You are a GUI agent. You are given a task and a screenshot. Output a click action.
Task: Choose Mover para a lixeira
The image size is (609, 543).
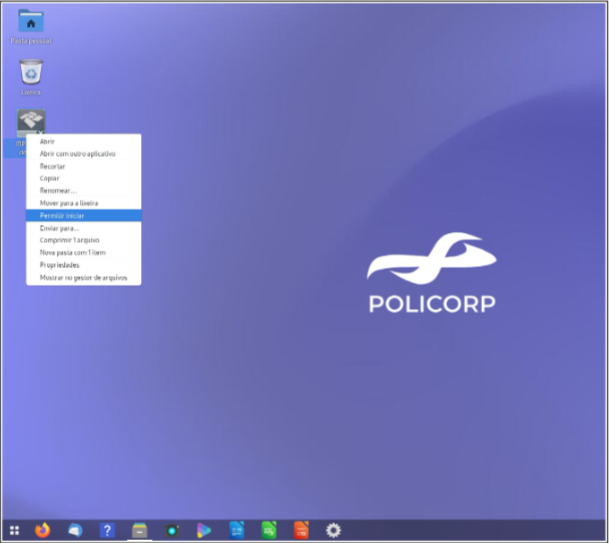(84, 203)
